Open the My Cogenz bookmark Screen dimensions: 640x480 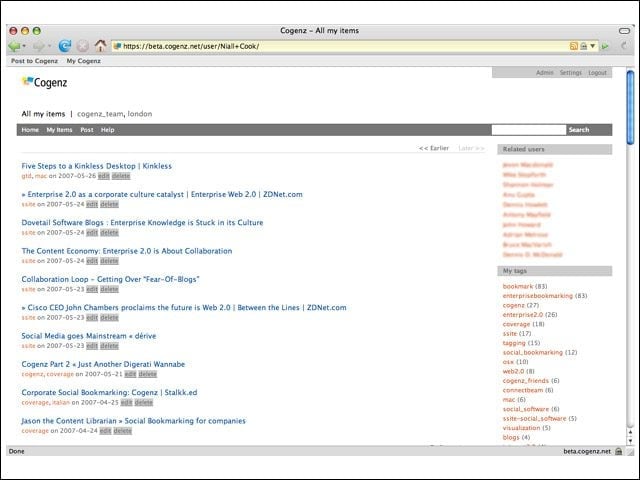(x=83, y=61)
